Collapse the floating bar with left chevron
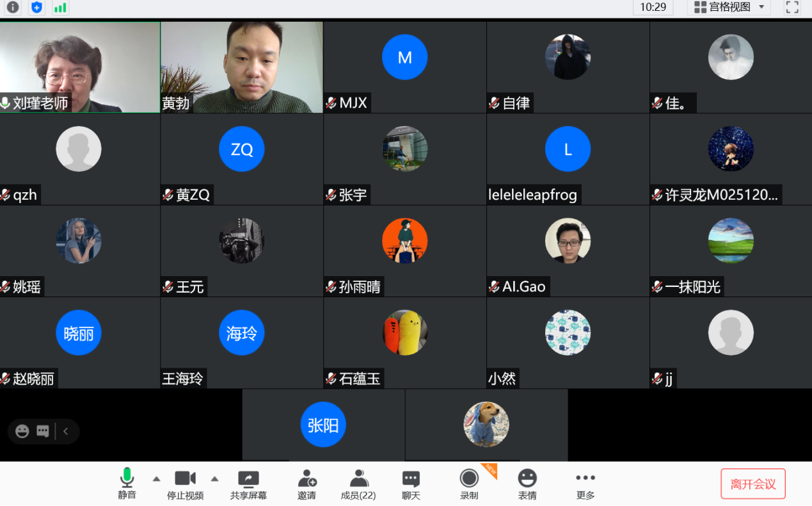812x506 pixels. click(x=65, y=431)
